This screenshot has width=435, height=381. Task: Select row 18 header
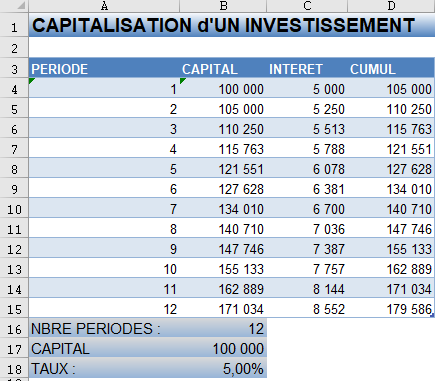point(14,369)
